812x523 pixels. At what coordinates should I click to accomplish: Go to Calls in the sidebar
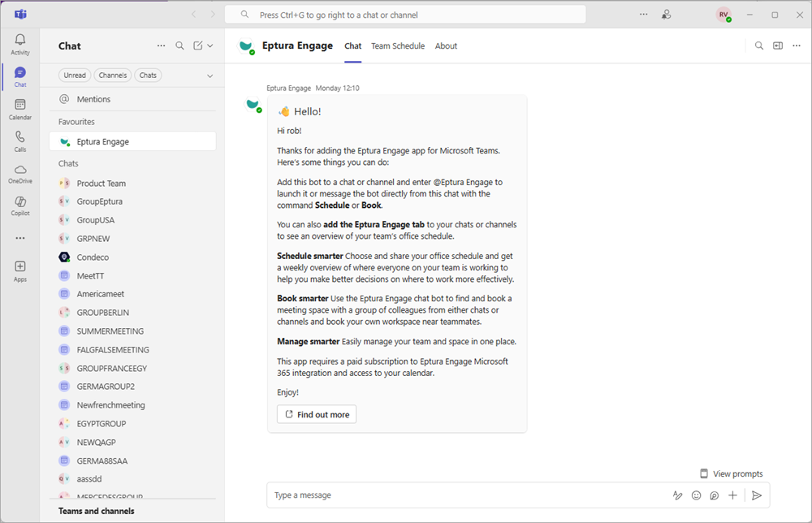click(x=20, y=141)
